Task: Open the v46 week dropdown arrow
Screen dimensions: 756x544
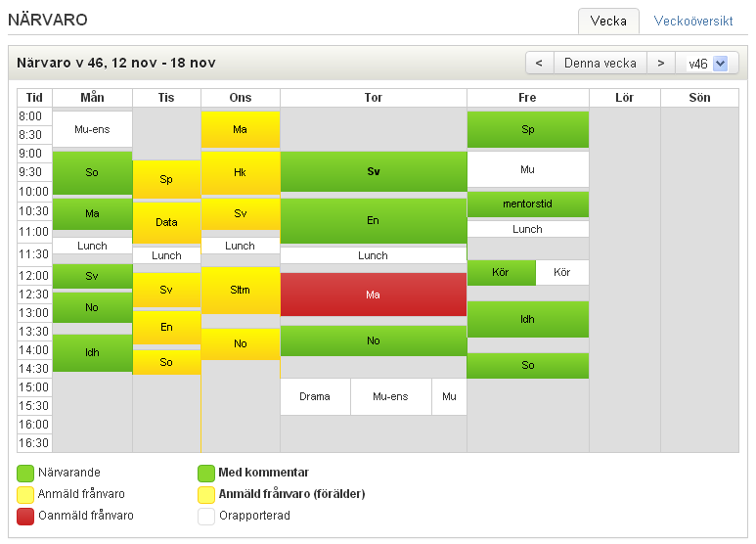Action: [721, 64]
